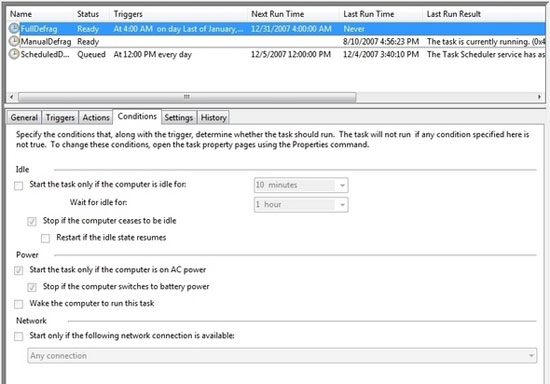The width and height of the screenshot is (550, 384).
Task: Click 'The Task Scheduler service has' result
Action: [486, 54]
